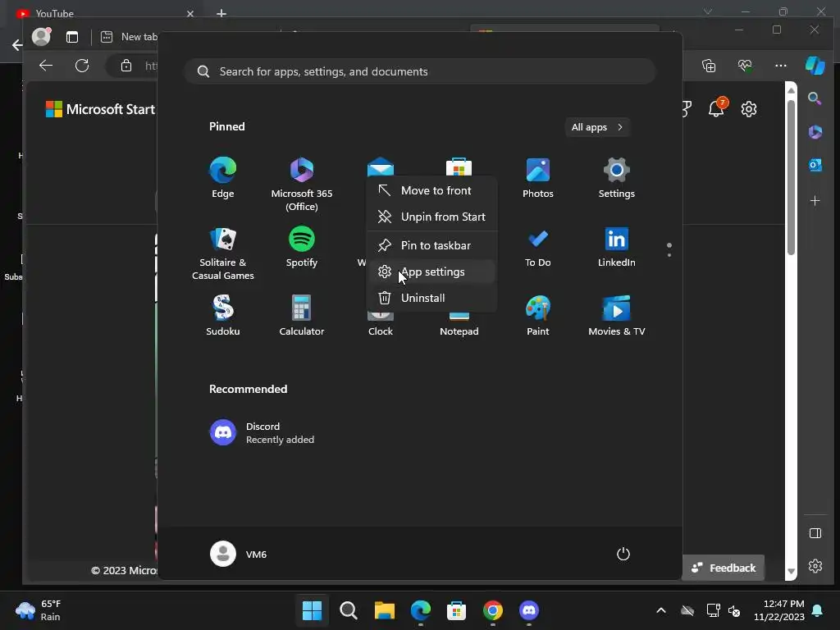The width and height of the screenshot is (840, 630).
Task: Open File Explorer from taskbar
Action: tap(384, 610)
